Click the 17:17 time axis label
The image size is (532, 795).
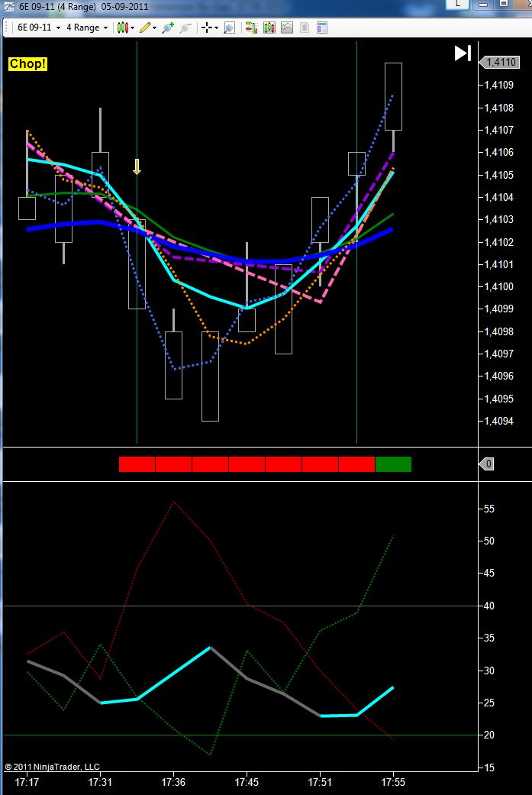pyautogui.click(x=27, y=782)
